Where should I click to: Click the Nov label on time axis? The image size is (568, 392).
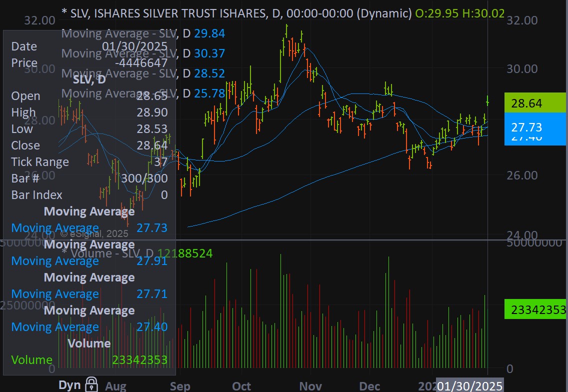click(310, 386)
